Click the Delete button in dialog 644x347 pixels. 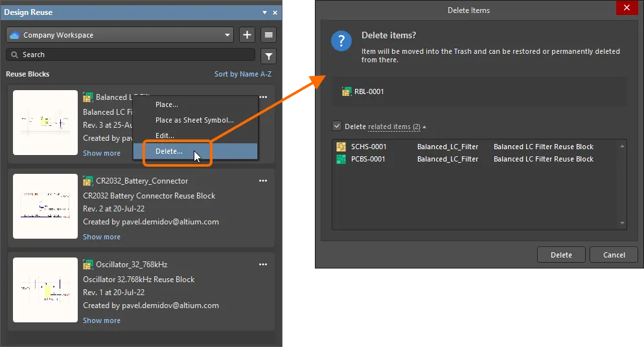[x=561, y=255]
